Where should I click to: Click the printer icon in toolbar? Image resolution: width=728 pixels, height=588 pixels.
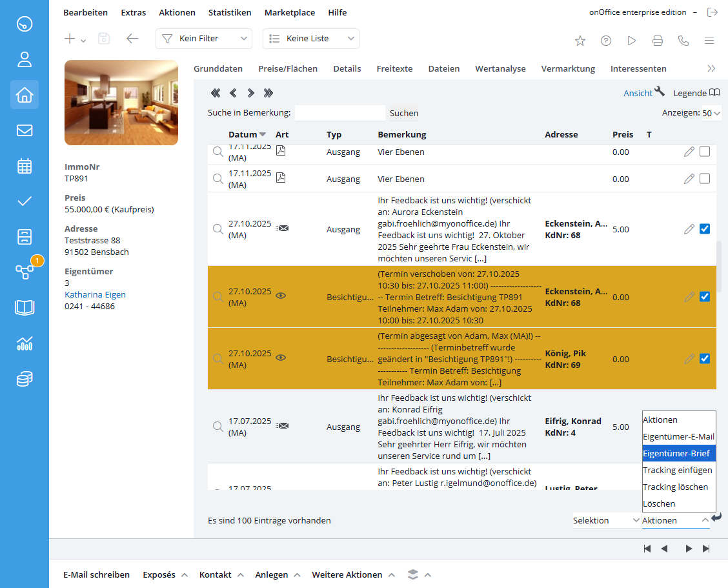(658, 41)
